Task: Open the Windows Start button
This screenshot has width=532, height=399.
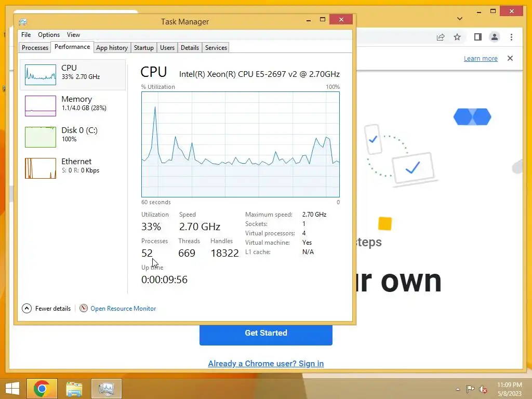Action: coord(12,389)
